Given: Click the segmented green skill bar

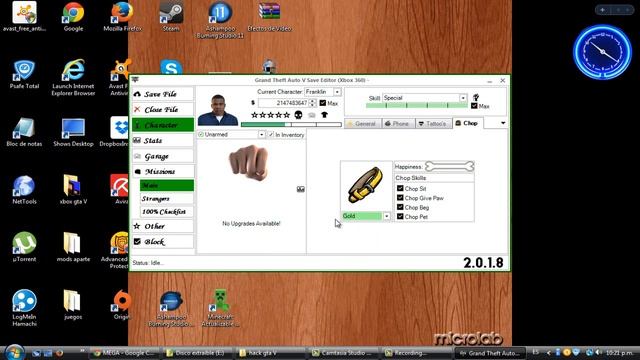Looking at the screenshot, I should 416,105.
